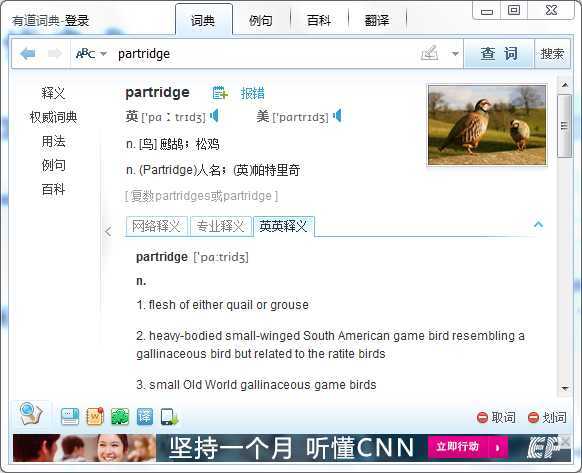
Task: Click the 查词 lookup button
Action: (499, 54)
